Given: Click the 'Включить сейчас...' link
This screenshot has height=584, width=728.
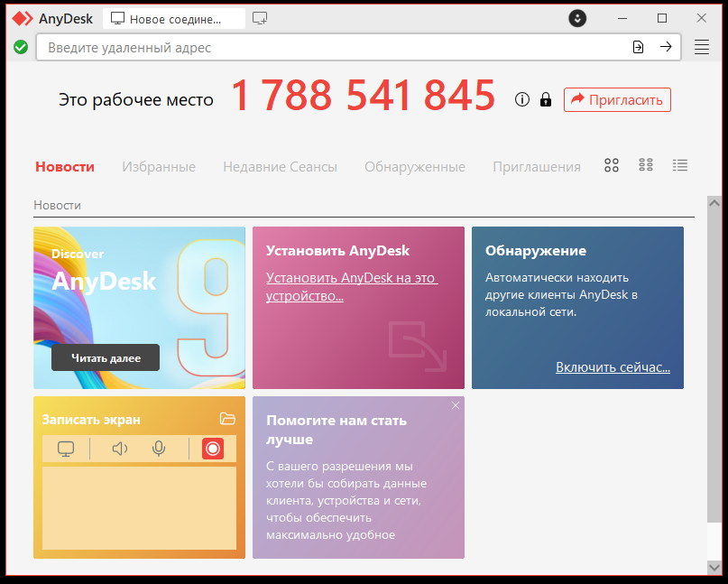Looking at the screenshot, I should [x=613, y=367].
